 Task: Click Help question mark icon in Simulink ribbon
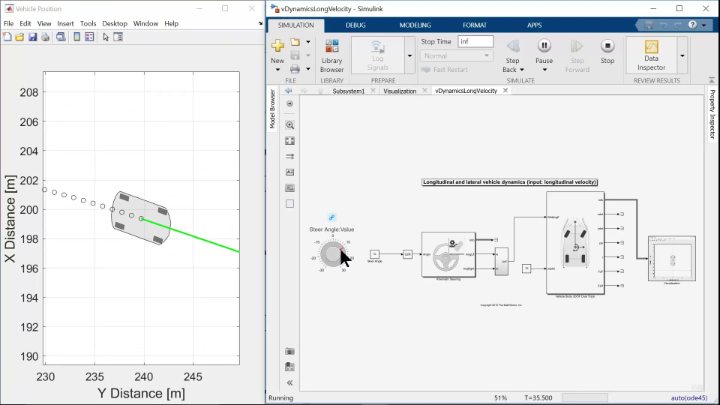pos(692,25)
